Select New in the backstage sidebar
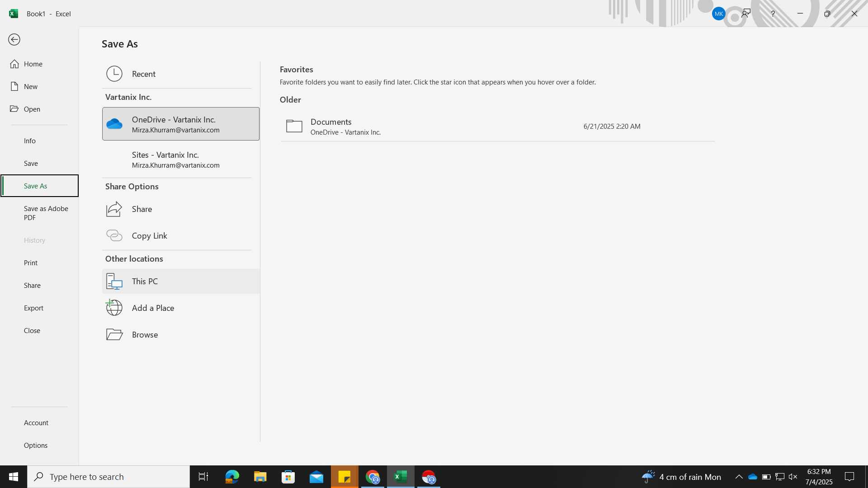 click(x=39, y=86)
